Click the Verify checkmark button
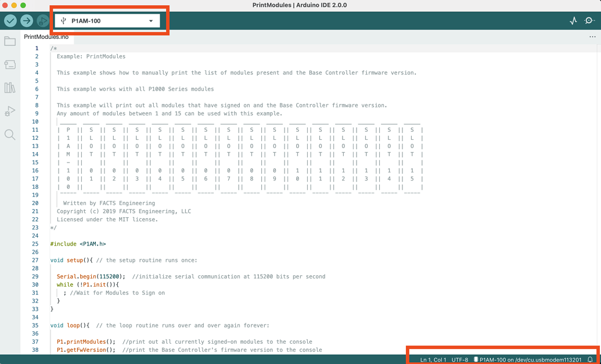The height and width of the screenshot is (364, 601). tap(10, 20)
